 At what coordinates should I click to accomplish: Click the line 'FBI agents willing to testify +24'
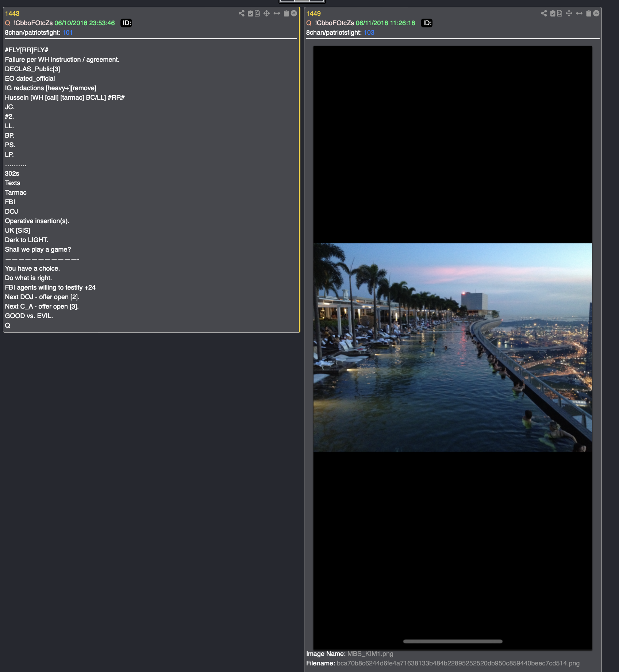click(50, 287)
